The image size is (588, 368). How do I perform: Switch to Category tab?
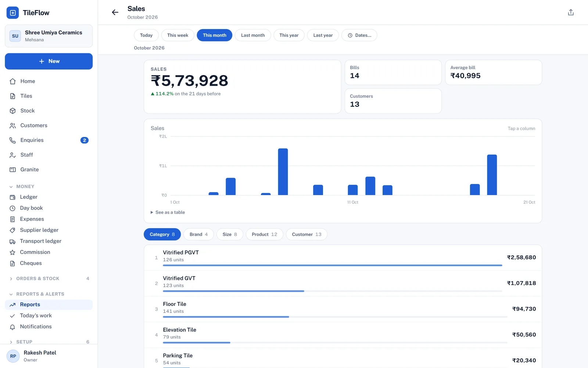point(162,234)
